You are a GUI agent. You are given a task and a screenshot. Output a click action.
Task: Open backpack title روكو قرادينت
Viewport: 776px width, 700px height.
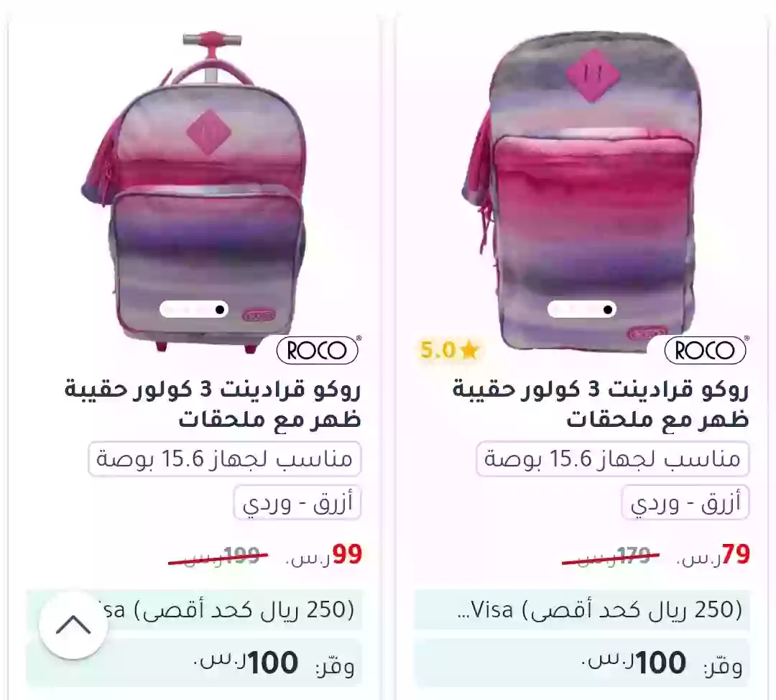(601, 404)
